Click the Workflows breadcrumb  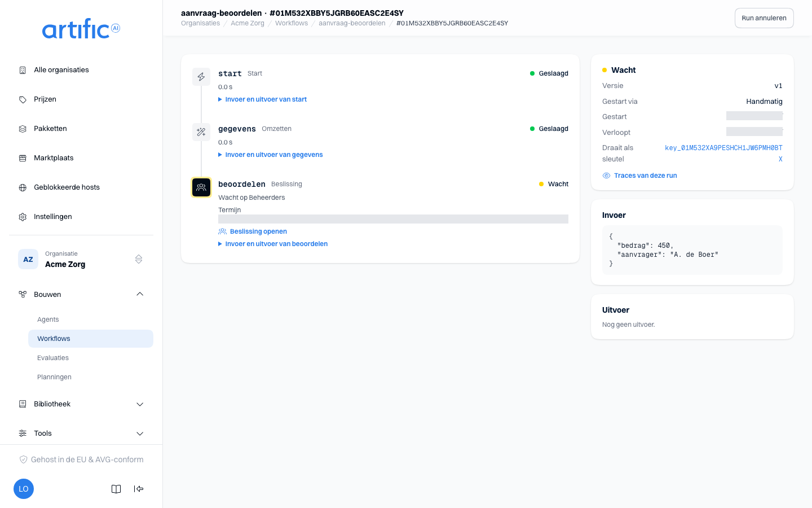pos(292,23)
